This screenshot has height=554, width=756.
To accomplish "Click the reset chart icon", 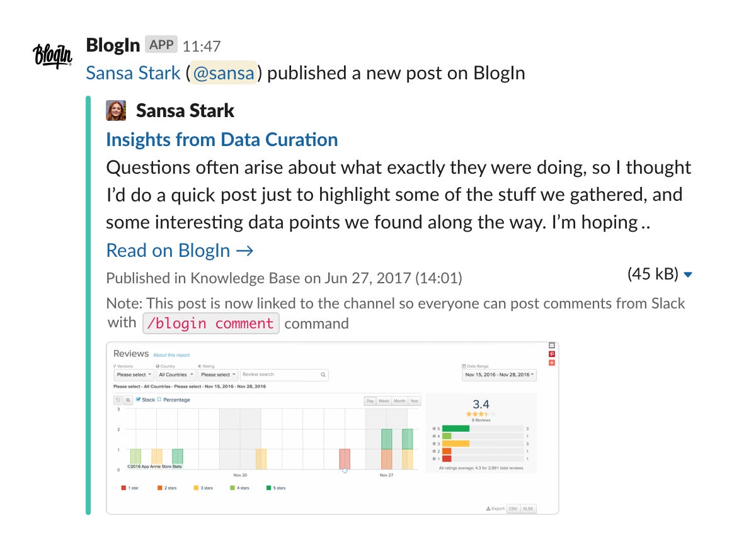I will (118, 399).
